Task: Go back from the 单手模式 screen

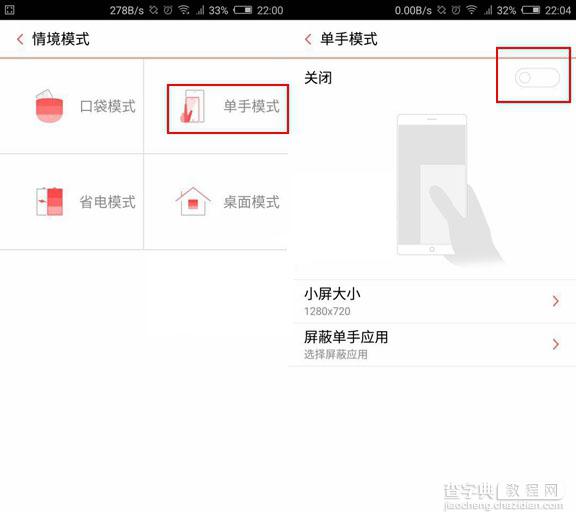Action: (x=308, y=39)
